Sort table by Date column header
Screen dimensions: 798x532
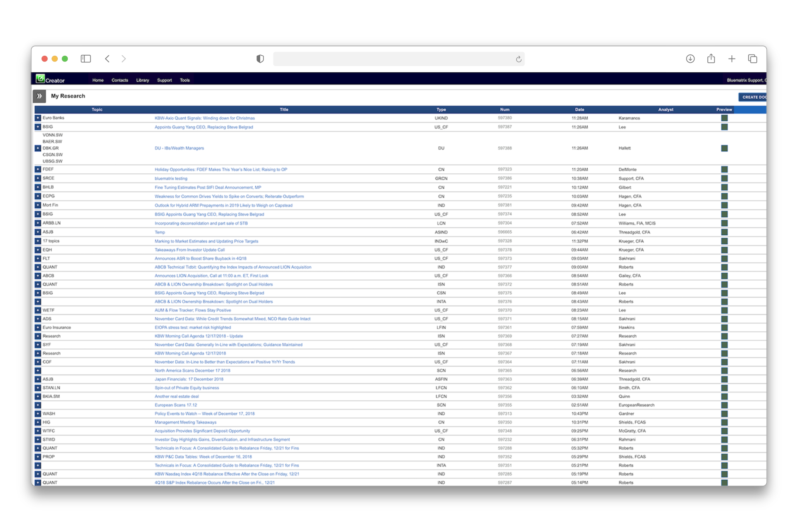click(x=579, y=110)
